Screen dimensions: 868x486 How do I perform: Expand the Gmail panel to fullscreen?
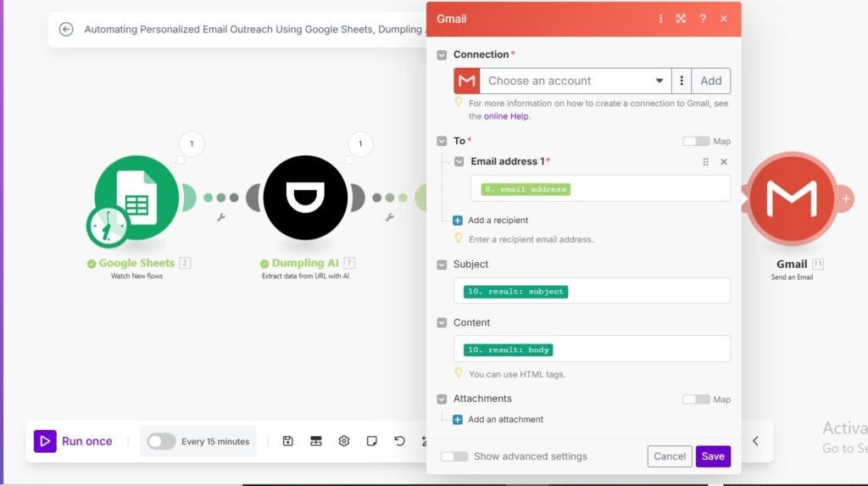(681, 19)
